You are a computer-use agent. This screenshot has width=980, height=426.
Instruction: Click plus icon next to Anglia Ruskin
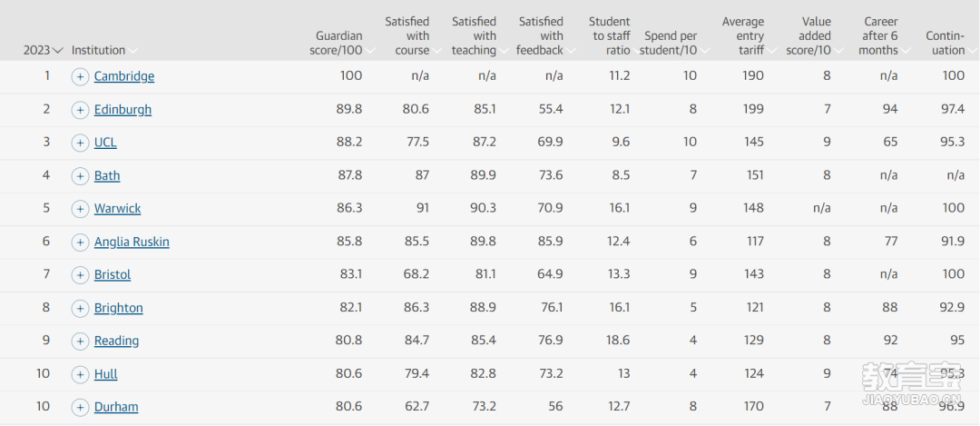[x=80, y=243]
